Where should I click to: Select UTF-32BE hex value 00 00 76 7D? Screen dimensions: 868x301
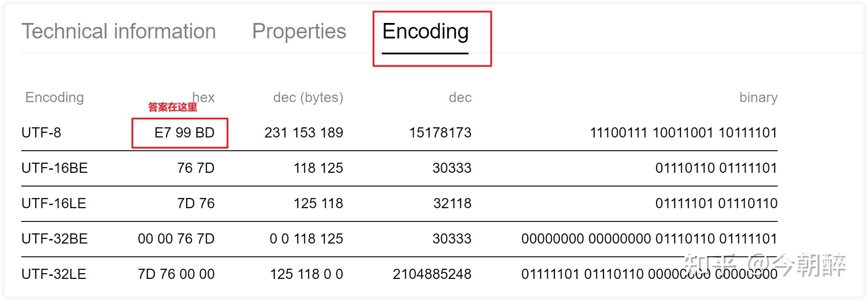[176, 239]
